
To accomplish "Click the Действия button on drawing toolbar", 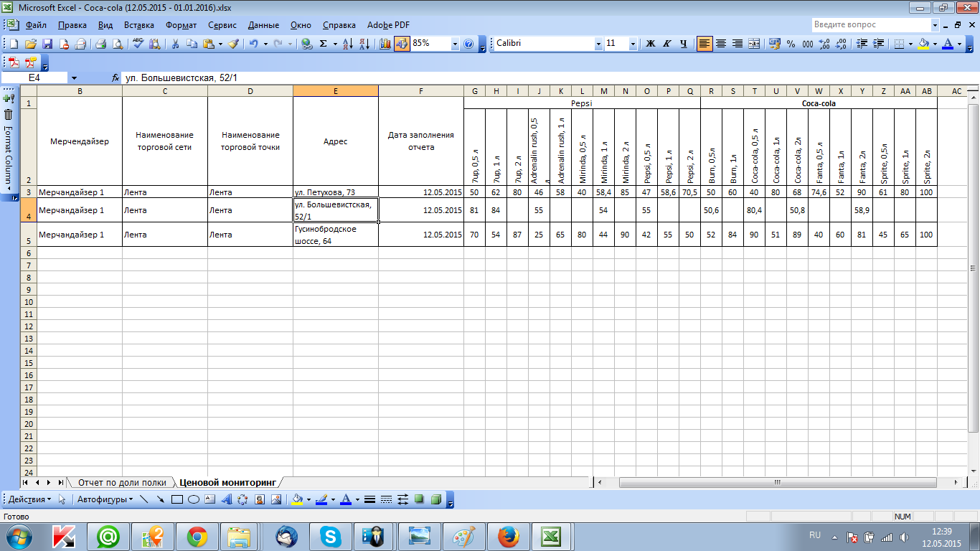I will click(x=29, y=499).
